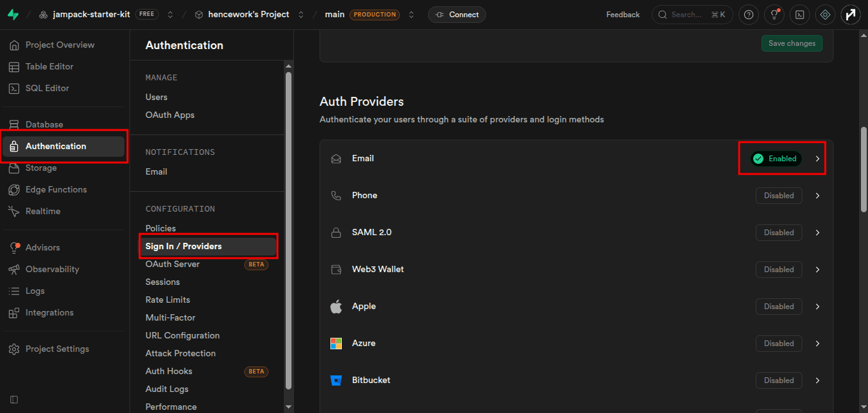Click the Azure provider logo
This screenshot has width=868, height=413.
pos(336,344)
